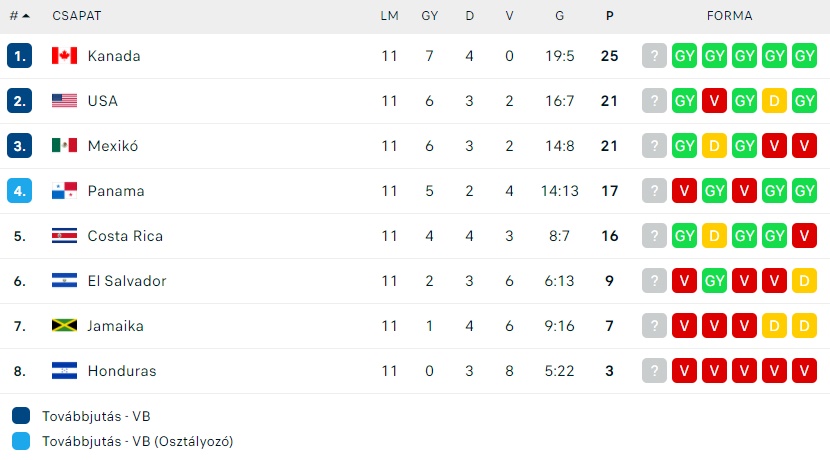Click the rank sort arrow in the # column
Screen dimensions: 830x460
click(x=26, y=16)
